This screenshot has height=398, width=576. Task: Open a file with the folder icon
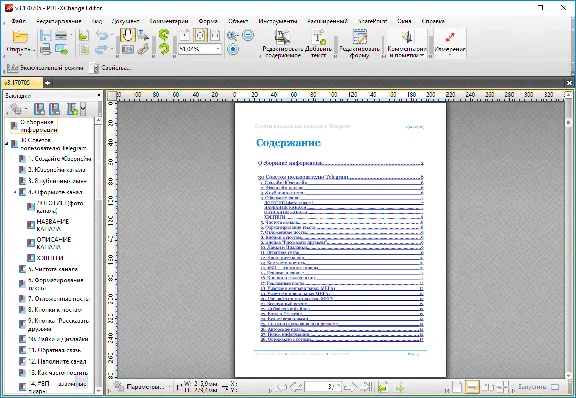[20, 37]
